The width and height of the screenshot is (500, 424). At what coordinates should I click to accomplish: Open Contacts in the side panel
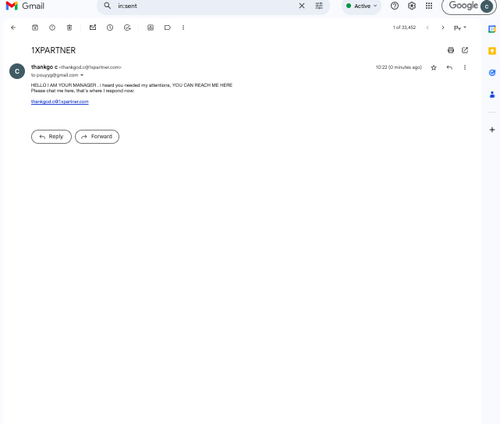(x=492, y=95)
